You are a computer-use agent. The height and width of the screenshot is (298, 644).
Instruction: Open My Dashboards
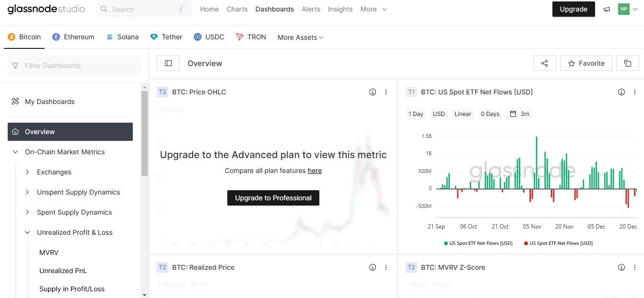pyautogui.click(x=70, y=102)
